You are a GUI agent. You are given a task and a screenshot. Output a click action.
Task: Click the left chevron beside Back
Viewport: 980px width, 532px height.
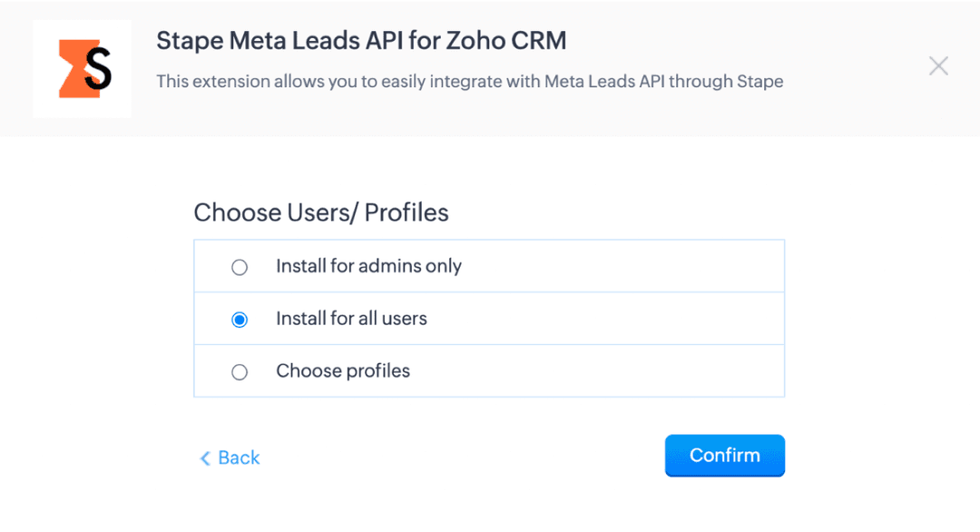[x=205, y=458]
